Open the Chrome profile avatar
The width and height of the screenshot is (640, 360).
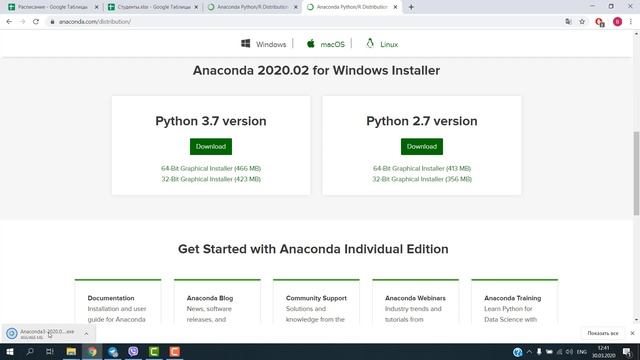618,22
